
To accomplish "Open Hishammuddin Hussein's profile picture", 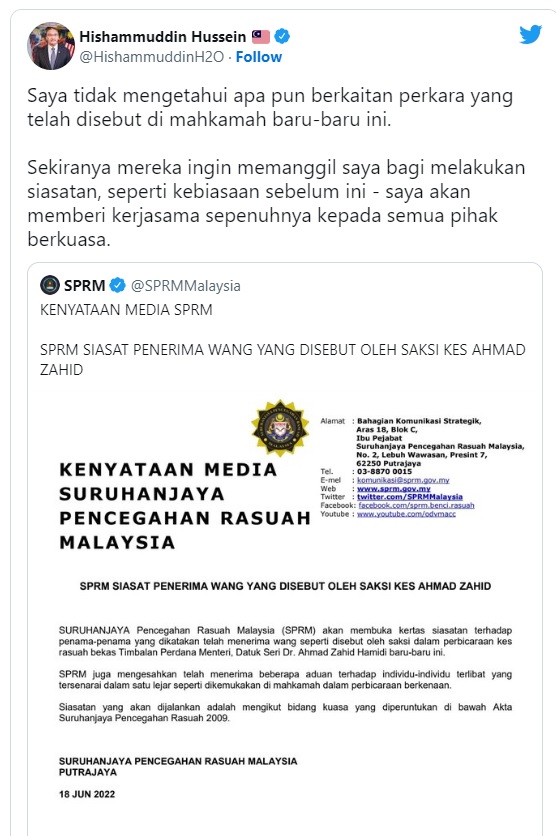I will 51,46.
